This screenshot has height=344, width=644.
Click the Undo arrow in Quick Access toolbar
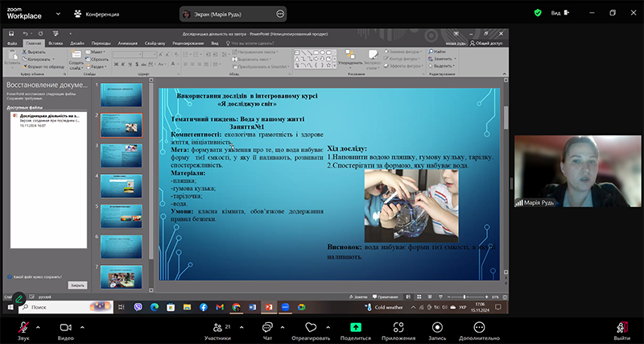(x=26, y=34)
